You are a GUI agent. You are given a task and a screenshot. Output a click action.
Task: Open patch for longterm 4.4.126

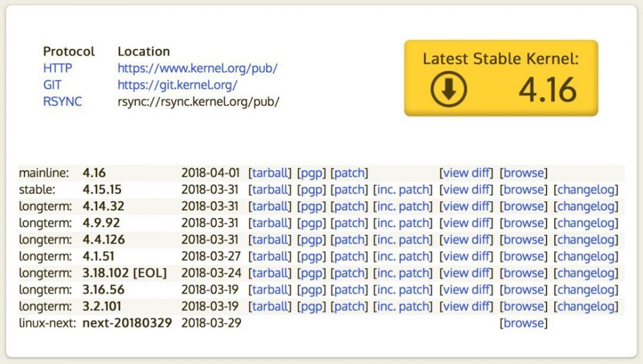[349, 240]
